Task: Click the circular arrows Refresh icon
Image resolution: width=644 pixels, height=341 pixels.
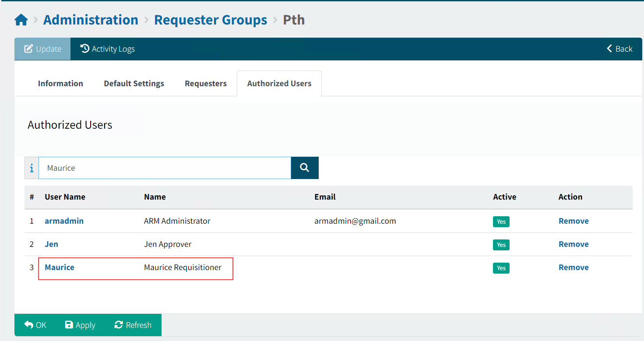Action: pyautogui.click(x=118, y=325)
